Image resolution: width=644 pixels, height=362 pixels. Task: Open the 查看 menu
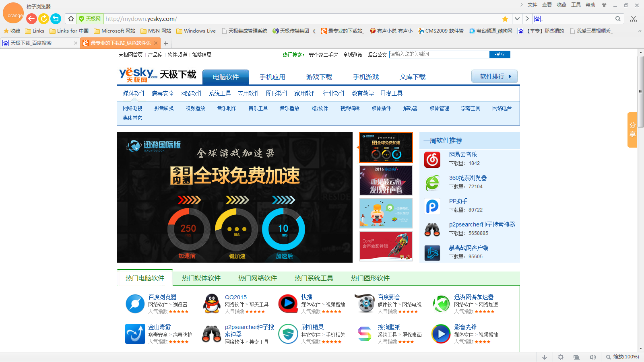tap(547, 5)
